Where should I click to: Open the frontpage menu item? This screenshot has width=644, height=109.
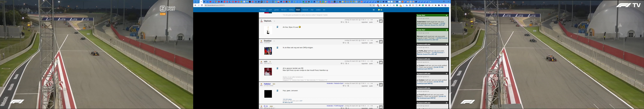(x=263, y=10)
